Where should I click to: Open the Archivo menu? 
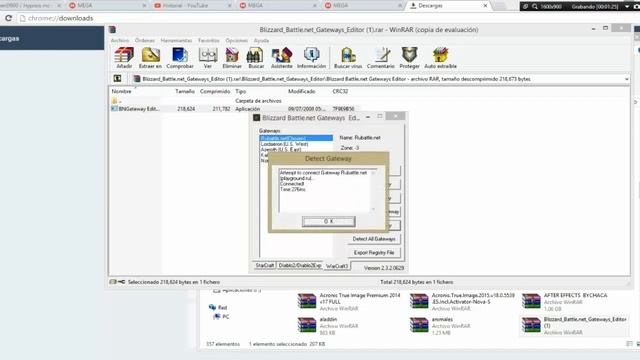point(120,40)
